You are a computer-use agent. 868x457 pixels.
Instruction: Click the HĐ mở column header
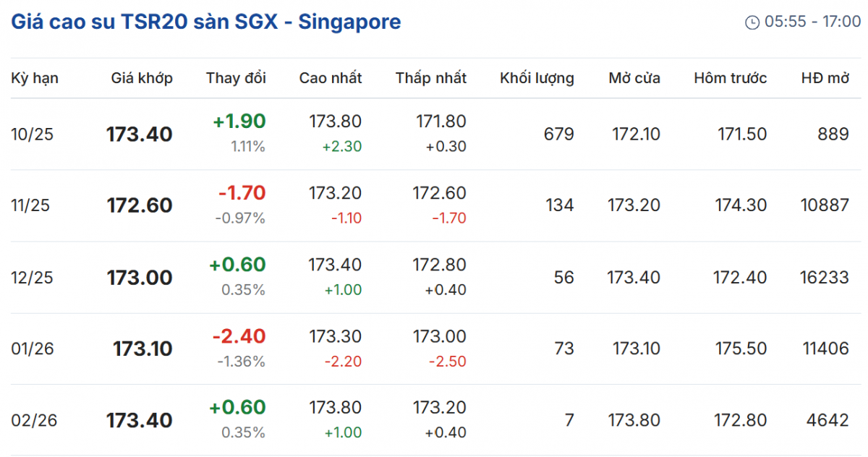(825, 78)
